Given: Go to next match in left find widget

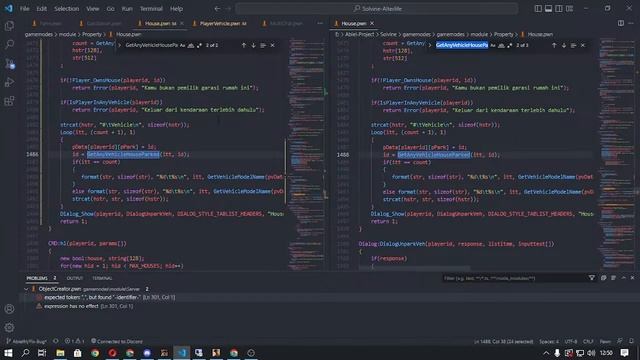Looking at the screenshot, I should pos(253,45).
